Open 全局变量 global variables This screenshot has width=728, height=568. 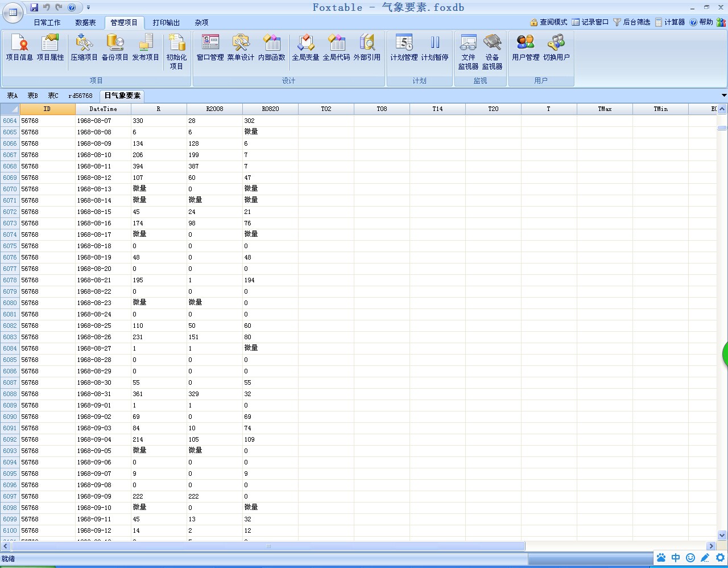click(x=305, y=47)
